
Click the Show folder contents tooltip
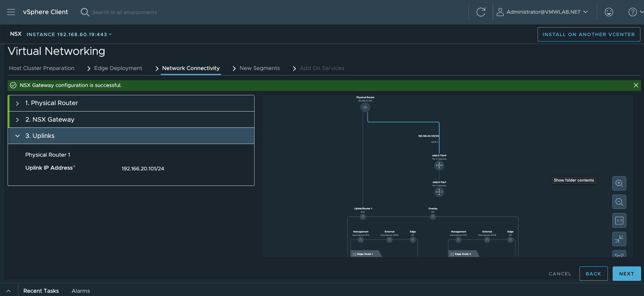[x=574, y=180]
